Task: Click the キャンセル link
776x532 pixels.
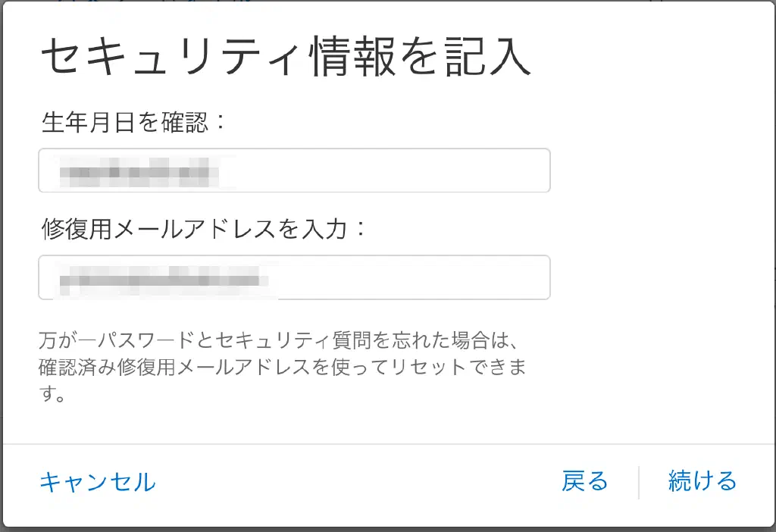Action: tap(97, 482)
